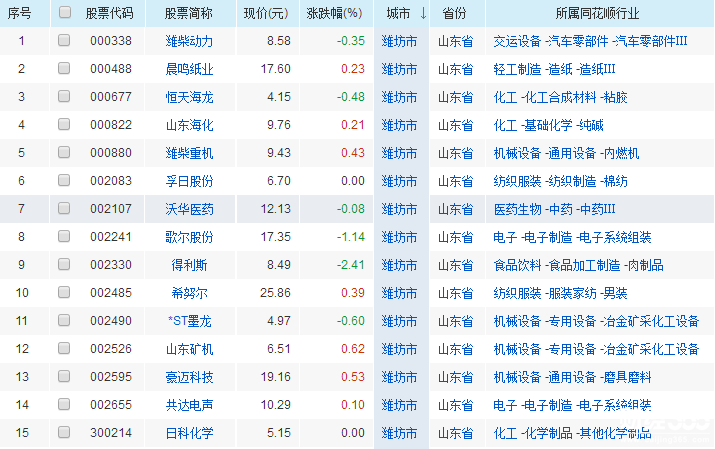Click the -1.14 change value

350,237
